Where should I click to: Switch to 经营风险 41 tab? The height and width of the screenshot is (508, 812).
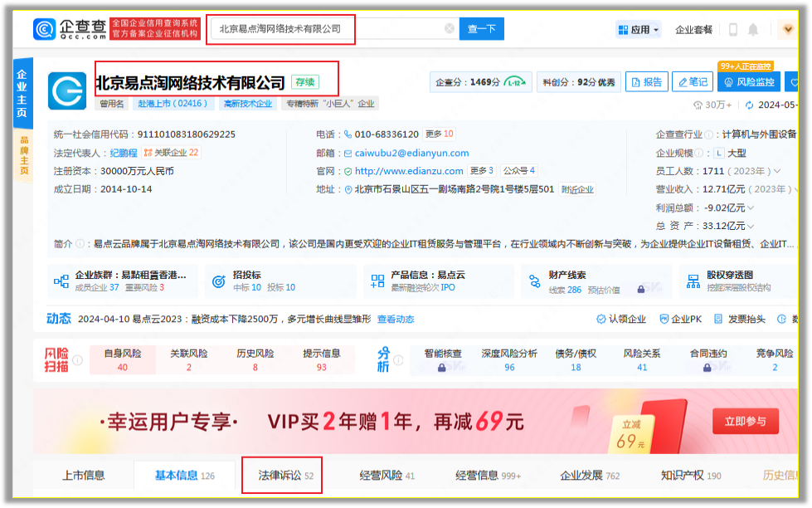tap(387, 476)
